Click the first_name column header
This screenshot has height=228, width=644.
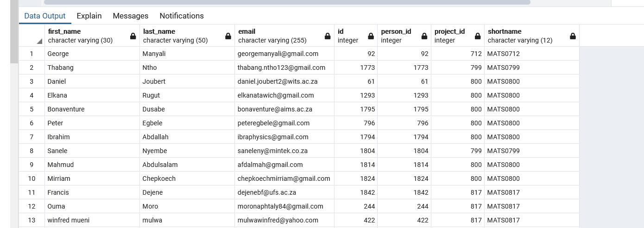[x=92, y=36]
